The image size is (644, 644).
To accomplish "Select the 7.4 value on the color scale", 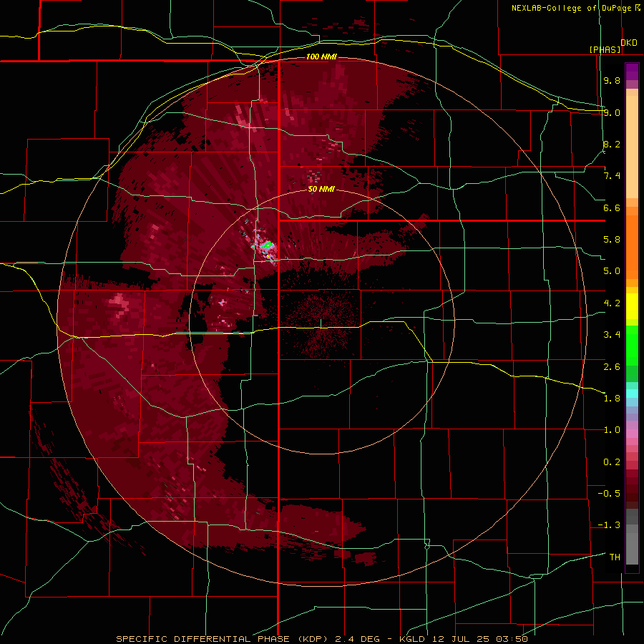I will pos(612,176).
